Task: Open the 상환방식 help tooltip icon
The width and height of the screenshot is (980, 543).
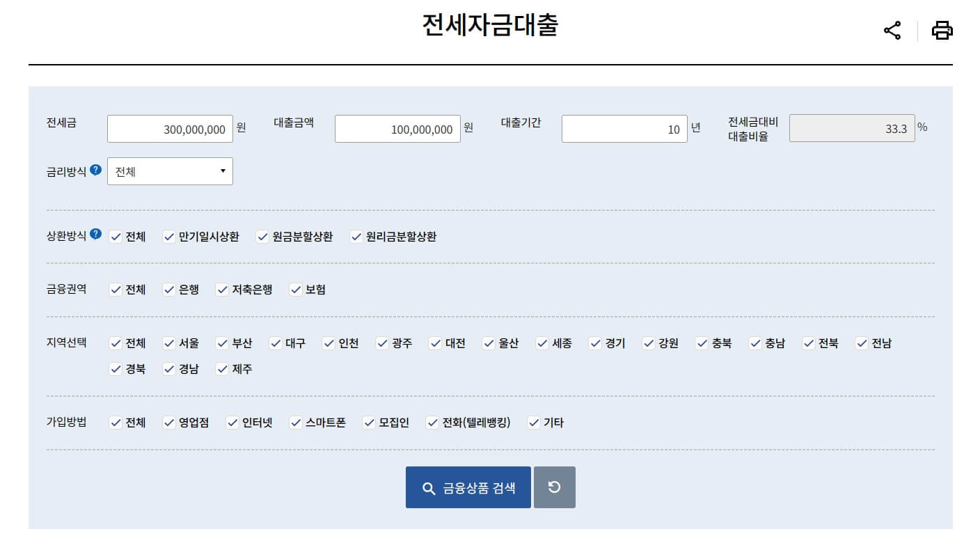Action: click(96, 234)
